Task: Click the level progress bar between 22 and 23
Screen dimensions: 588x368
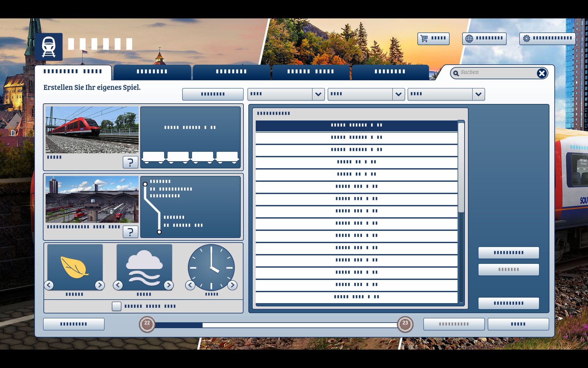Action: pyautogui.click(x=276, y=325)
